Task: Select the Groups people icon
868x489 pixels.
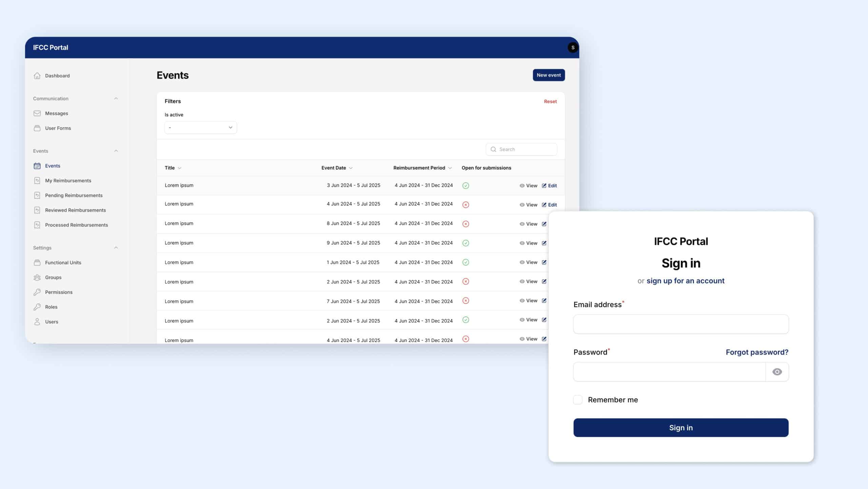Action: pyautogui.click(x=37, y=277)
